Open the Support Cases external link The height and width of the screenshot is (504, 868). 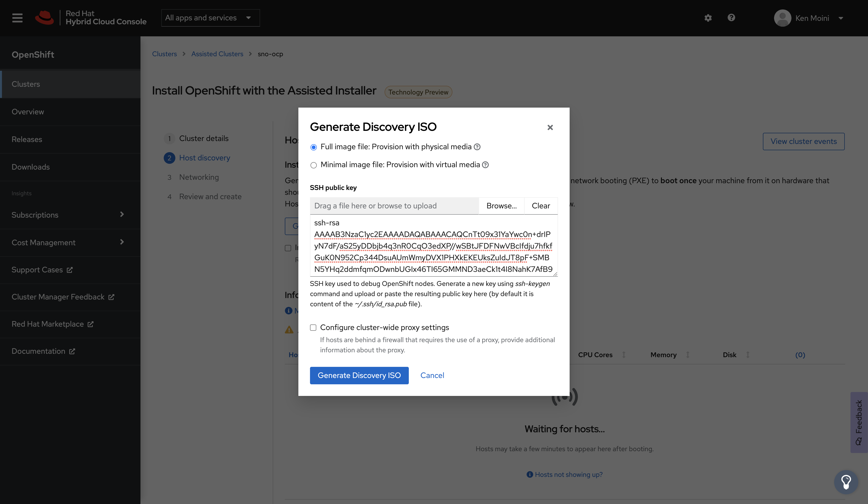pyautogui.click(x=42, y=270)
